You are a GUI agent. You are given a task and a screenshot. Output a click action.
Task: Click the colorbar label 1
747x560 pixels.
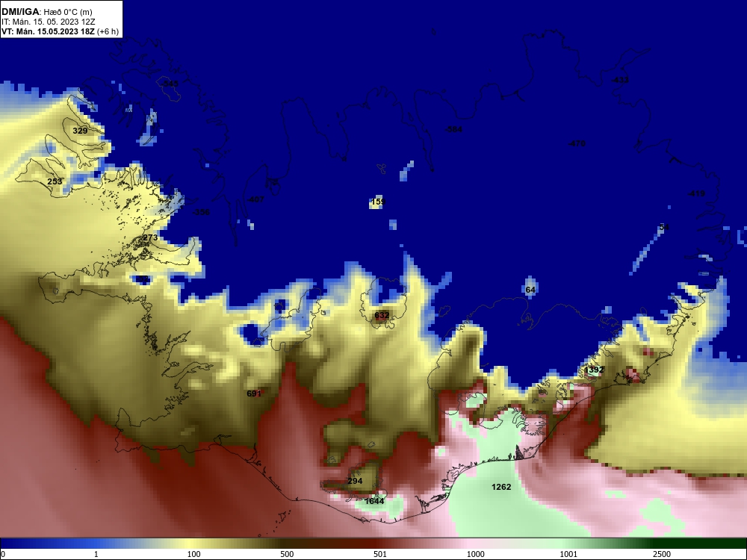96,554
